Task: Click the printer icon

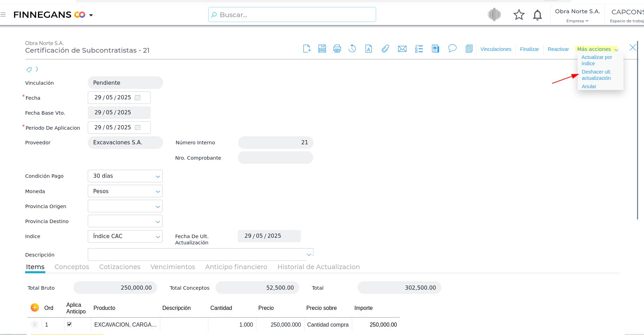Action: (x=337, y=49)
